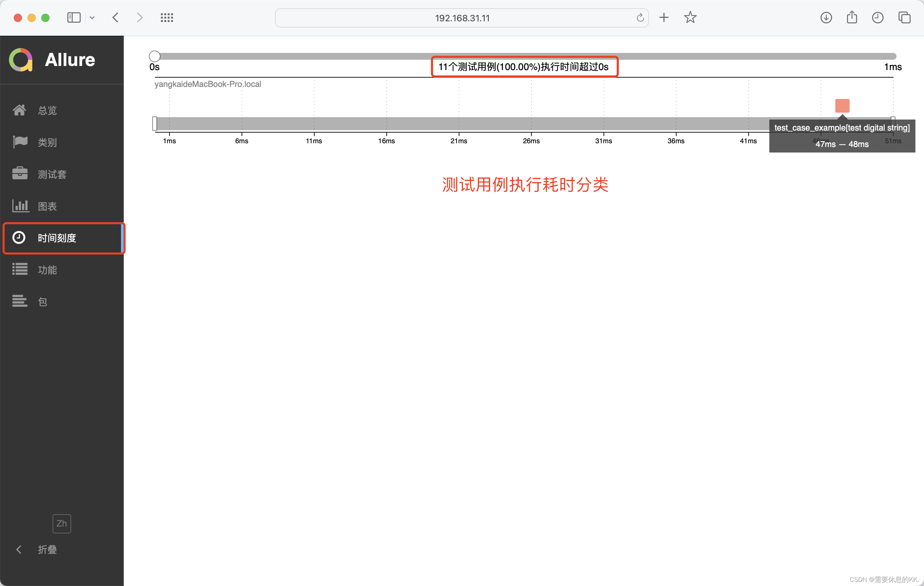Click the 192.168.31.11 address field
This screenshot has width=924, height=586.
click(462, 18)
